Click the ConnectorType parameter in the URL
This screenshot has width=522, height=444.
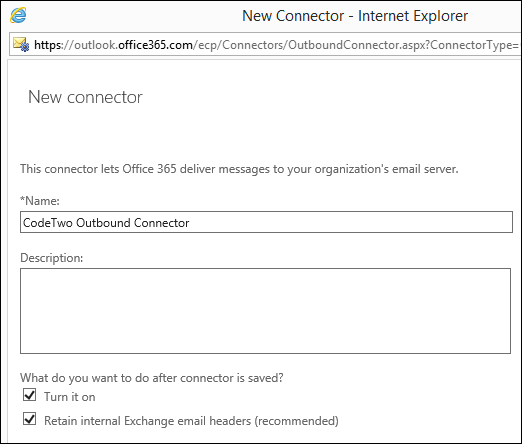(x=475, y=45)
